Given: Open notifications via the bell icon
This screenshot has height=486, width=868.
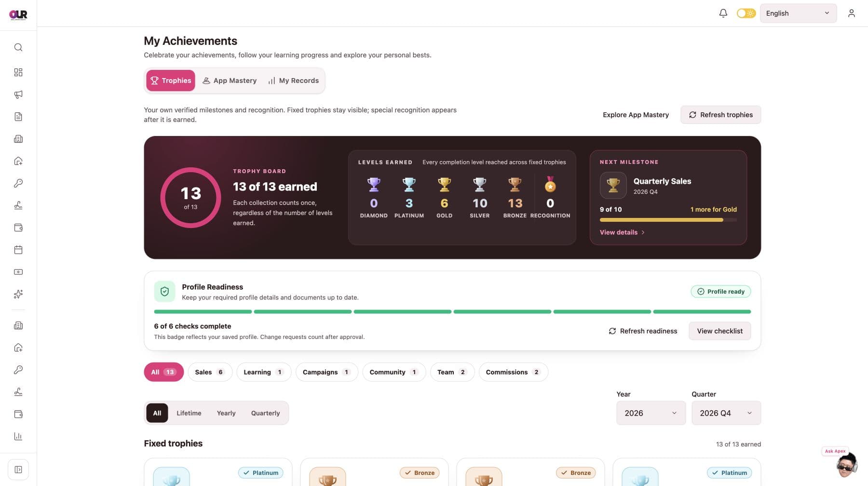Looking at the screenshot, I should (723, 13).
